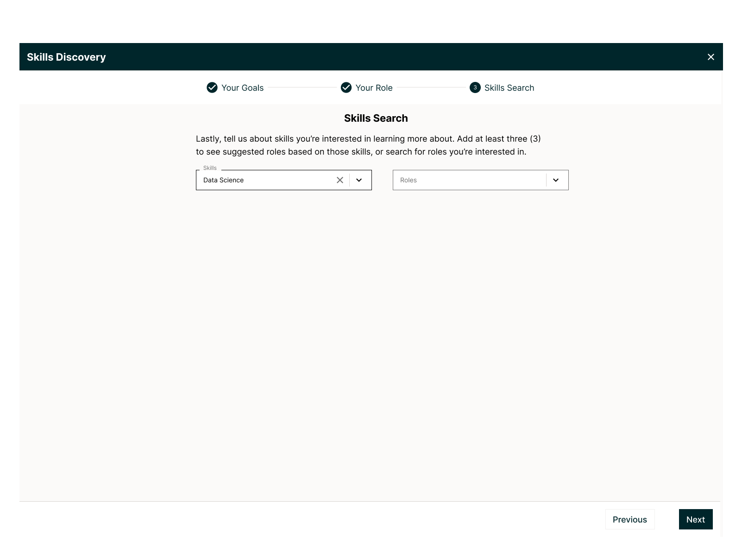The width and height of the screenshot is (742, 560).
Task: Click the Skills Search heading
Action: point(376,118)
